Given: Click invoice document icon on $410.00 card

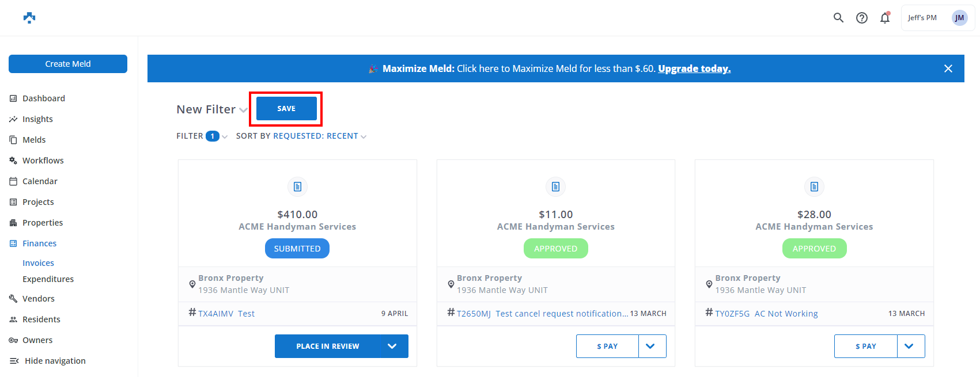Looking at the screenshot, I should pyautogui.click(x=297, y=186).
